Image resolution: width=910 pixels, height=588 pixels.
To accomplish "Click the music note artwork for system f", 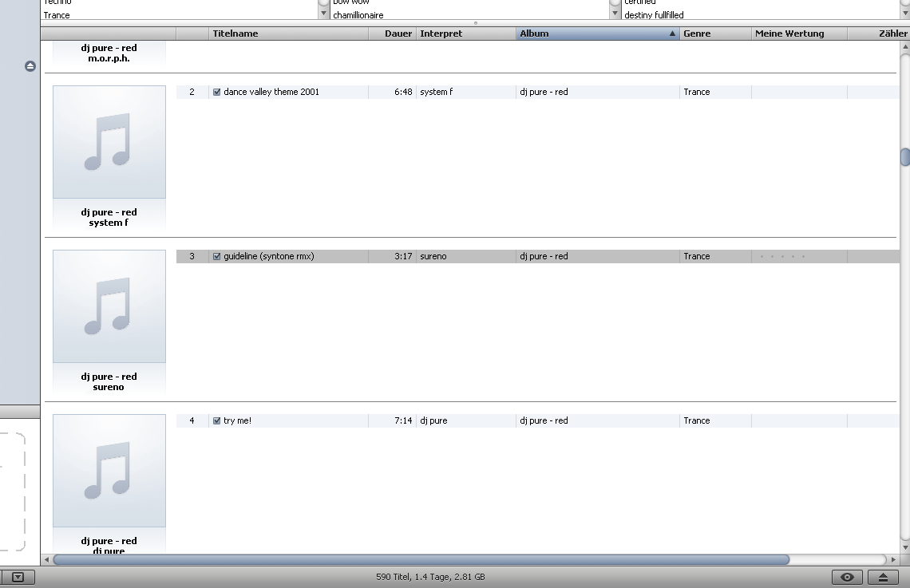I will pyautogui.click(x=109, y=142).
